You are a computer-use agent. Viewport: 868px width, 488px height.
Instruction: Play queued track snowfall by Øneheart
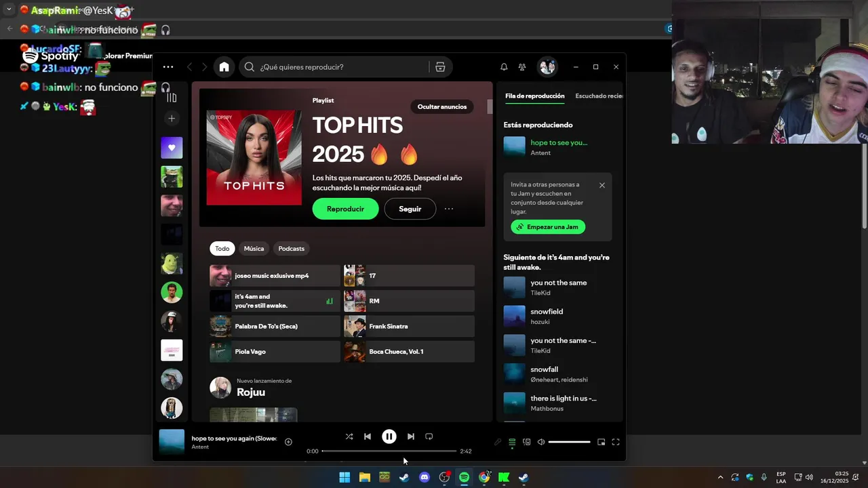[x=557, y=374]
